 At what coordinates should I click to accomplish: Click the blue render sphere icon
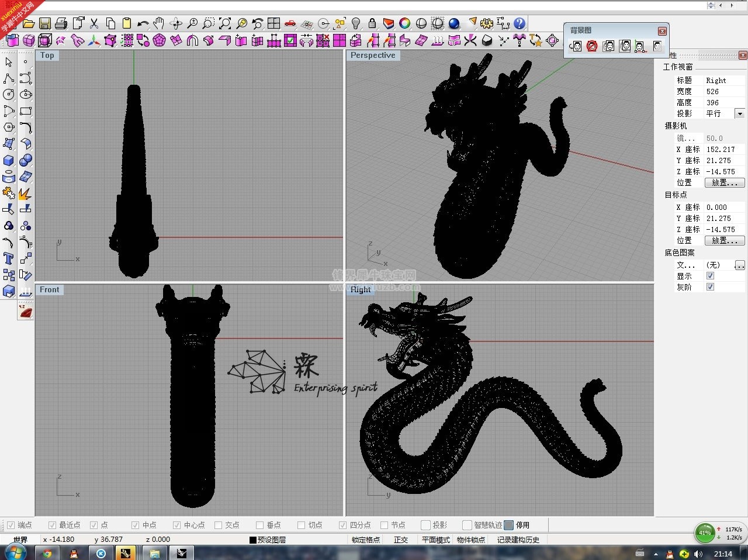pyautogui.click(x=454, y=24)
